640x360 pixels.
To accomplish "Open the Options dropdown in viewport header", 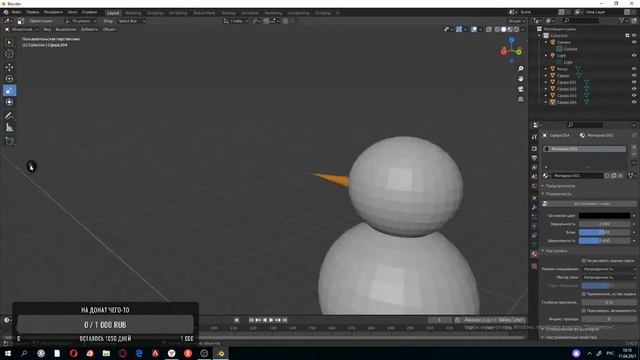I will pos(516,21).
